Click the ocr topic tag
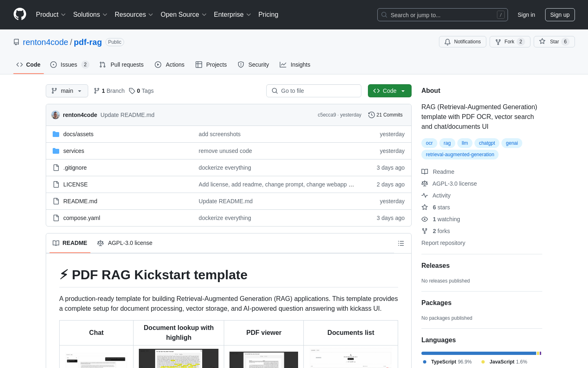This screenshot has width=588, height=368. coord(429,143)
